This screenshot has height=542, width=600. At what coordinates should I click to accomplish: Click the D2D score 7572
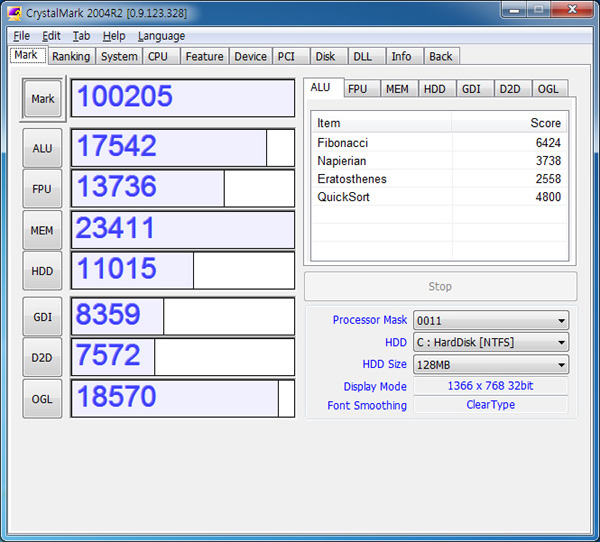pyautogui.click(x=183, y=357)
